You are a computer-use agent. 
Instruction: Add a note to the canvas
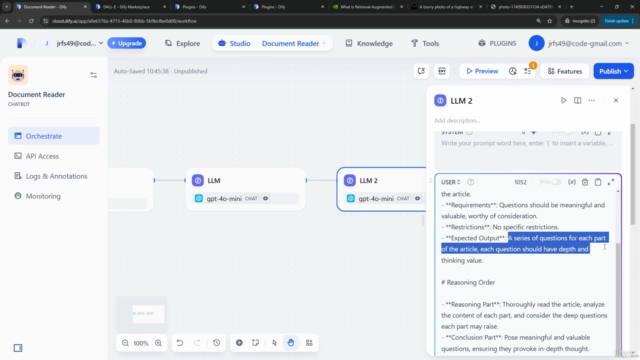pos(256,343)
